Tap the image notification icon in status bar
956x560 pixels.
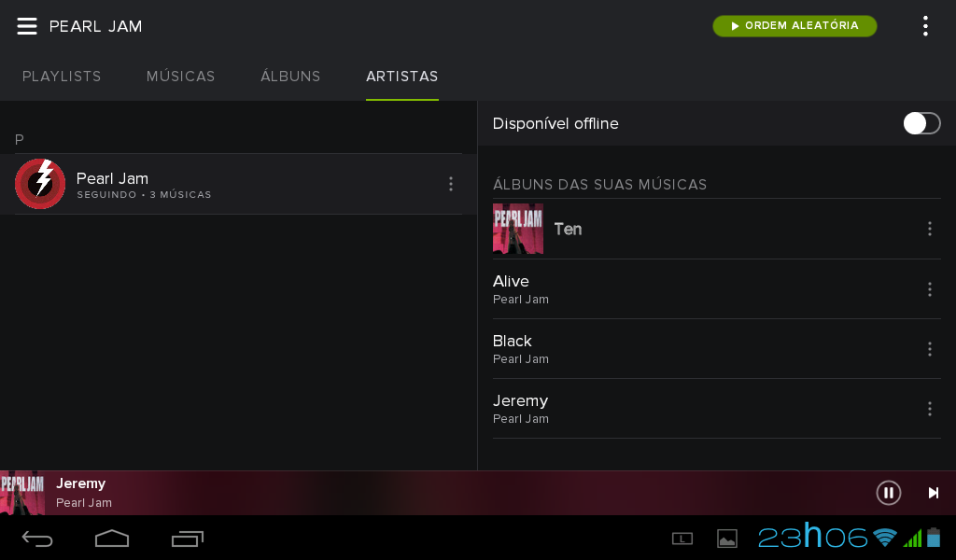(x=726, y=539)
